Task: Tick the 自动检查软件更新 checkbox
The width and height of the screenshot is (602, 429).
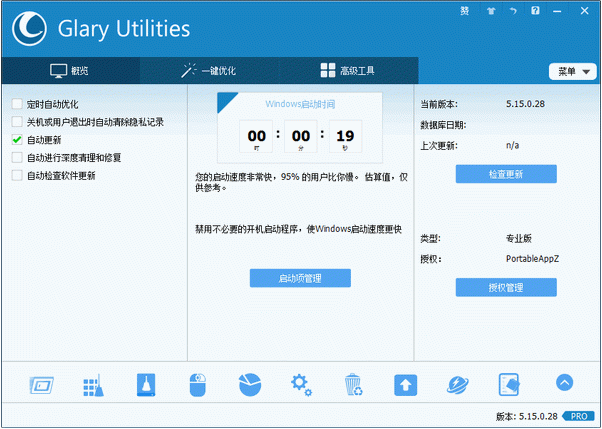Action: (x=17, y=176)
